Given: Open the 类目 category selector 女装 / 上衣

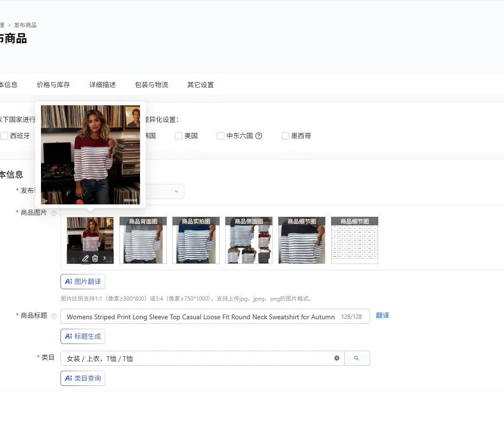Looking at the screenshot, I should [x=195, y=358].
